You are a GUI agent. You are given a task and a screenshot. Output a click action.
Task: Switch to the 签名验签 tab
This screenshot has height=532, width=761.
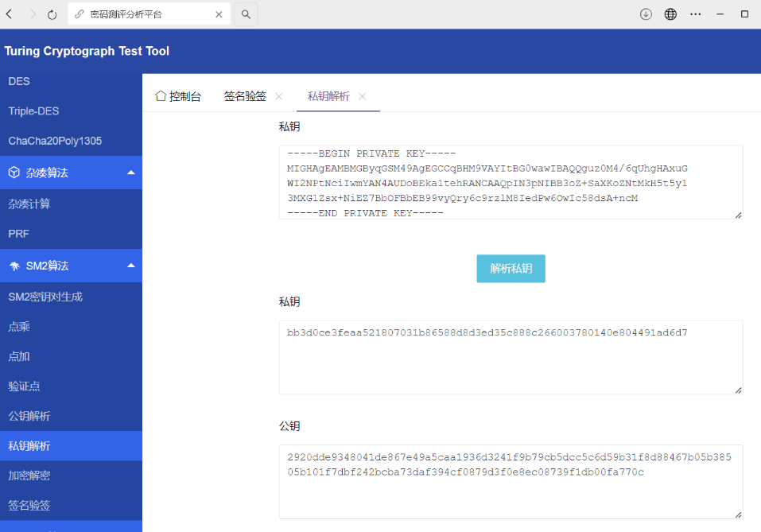(245, 96)
